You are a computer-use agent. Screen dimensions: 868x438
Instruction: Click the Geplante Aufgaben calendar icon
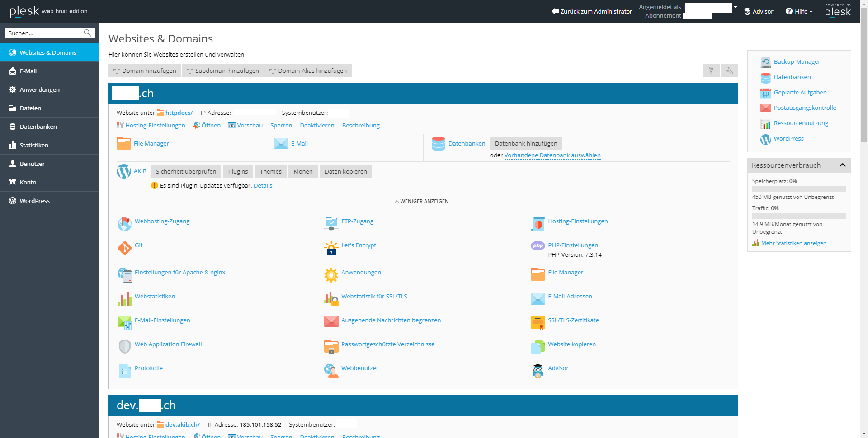coord(766,93)
